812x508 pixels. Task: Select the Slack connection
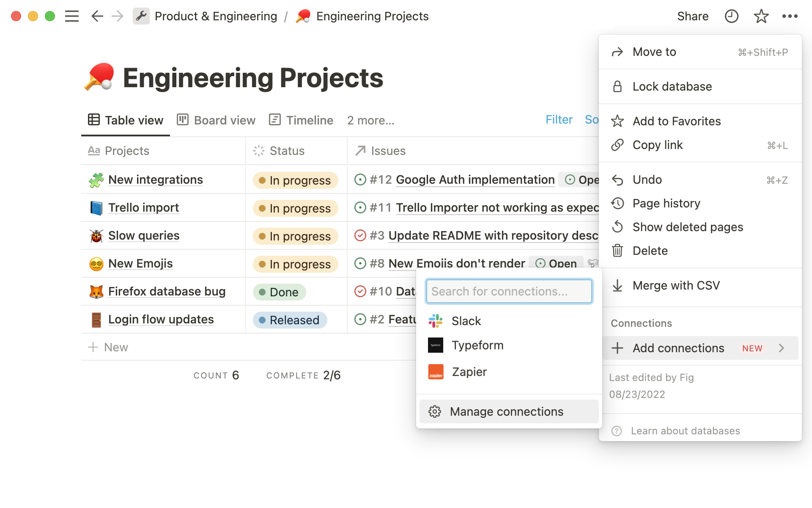(466, 321)
